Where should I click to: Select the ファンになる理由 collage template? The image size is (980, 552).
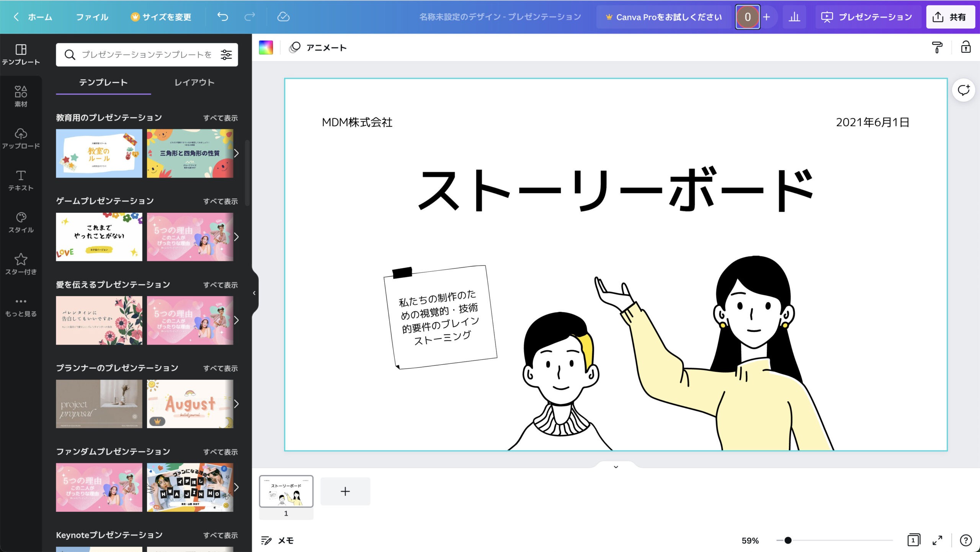pos(190,487)
